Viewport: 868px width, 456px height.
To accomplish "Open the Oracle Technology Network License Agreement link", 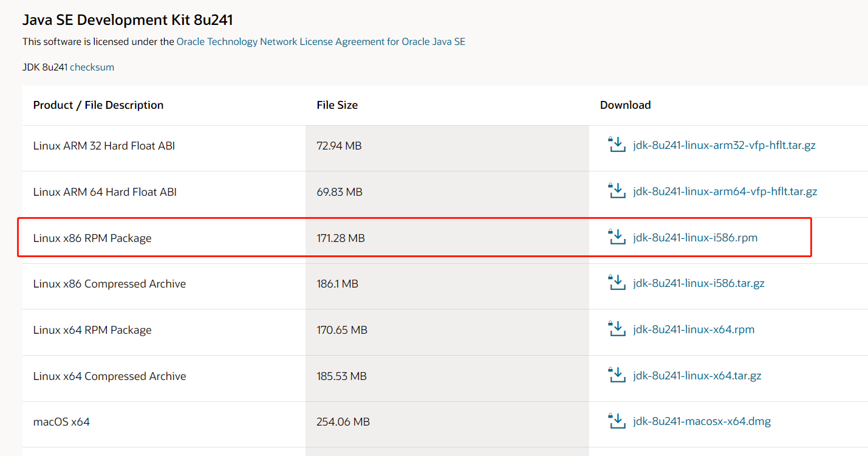I will point(321,41).
